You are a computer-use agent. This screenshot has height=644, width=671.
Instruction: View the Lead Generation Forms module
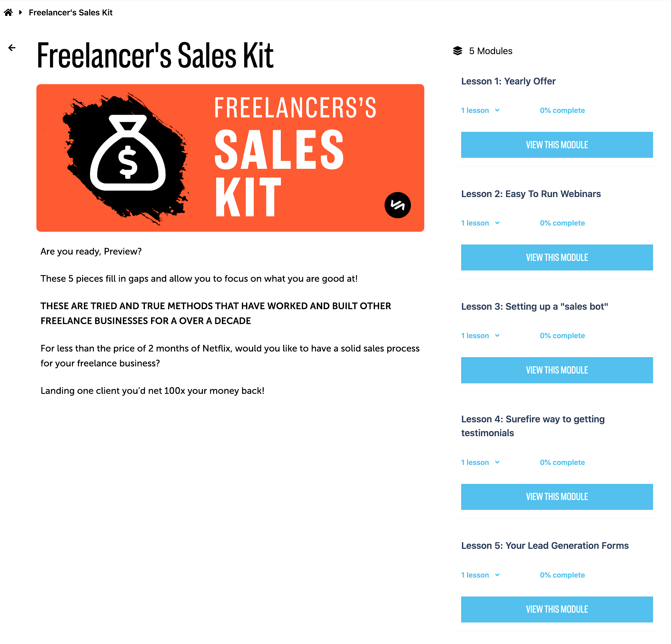click(557, 609)
